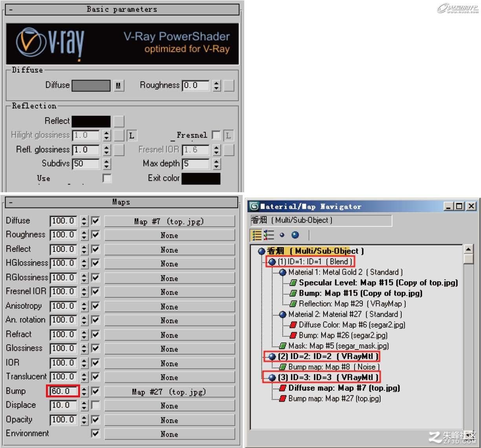Uncheck the Reflect map enable checkbox
481x448 pixels.
95,249
